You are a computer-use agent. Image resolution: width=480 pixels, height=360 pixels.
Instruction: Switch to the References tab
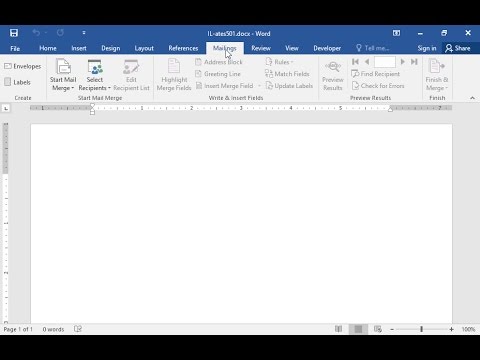point(183,48)
